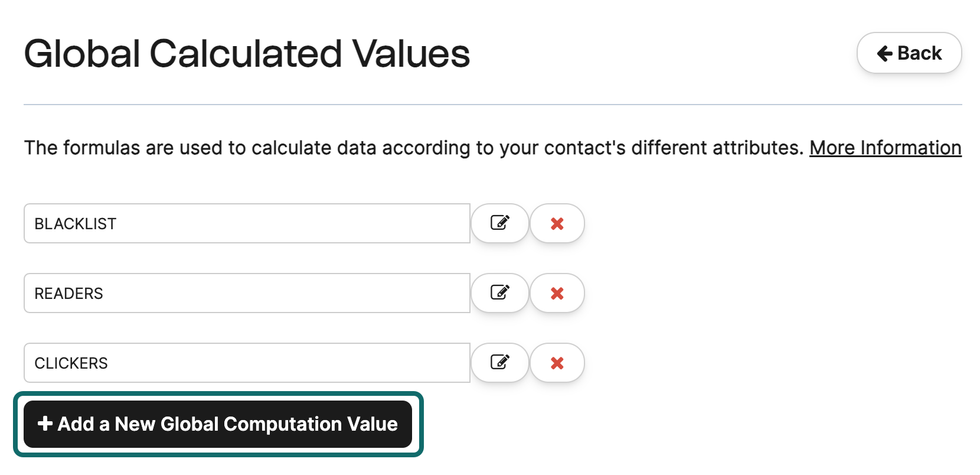Delete the BLACKLIST calculated value
The width and height of the screenshot is (980, 475).
pyautogui.click(x=557, y=223)
